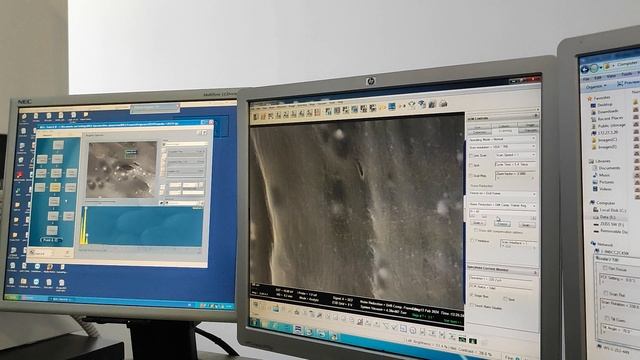
Task: Open the Scan Speed dropdown
Action: coord(515,156)
